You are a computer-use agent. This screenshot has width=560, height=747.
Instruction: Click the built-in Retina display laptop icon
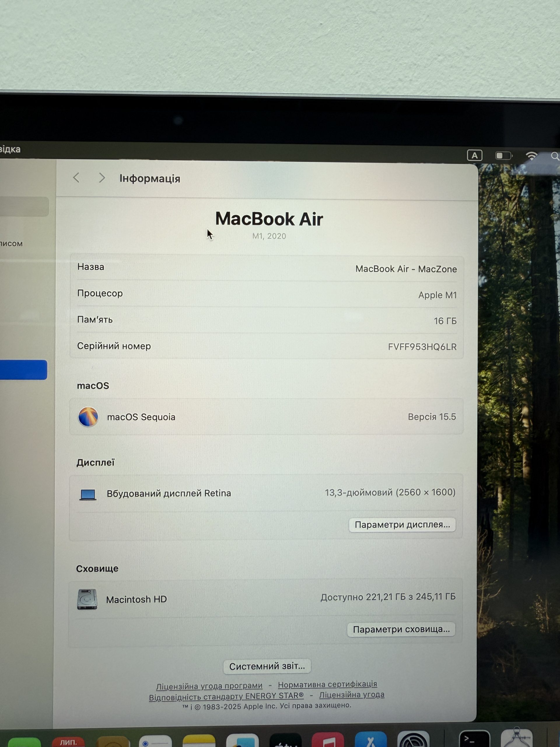pos(88,494)
